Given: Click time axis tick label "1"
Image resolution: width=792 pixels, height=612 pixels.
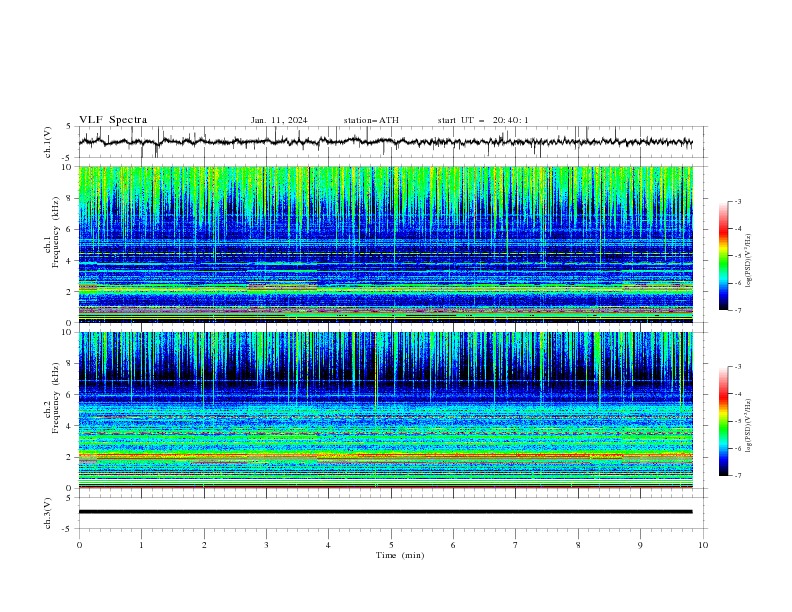Looking at the screenshot, I should pos(141,545).
